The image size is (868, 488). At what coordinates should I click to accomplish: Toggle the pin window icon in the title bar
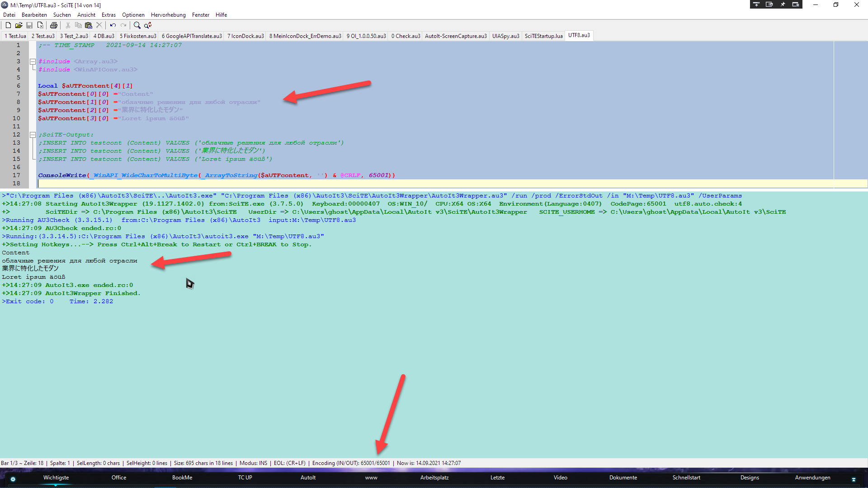783,5
